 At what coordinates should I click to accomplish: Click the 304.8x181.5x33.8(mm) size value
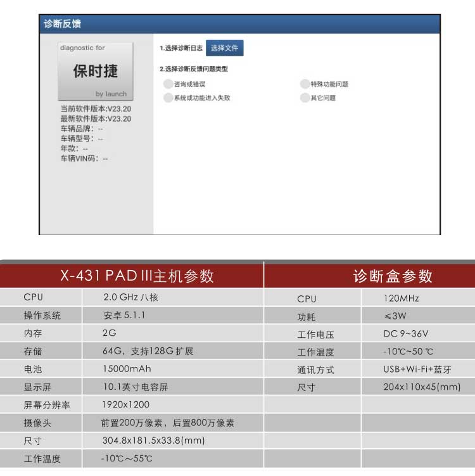click(x=153, y=441)
